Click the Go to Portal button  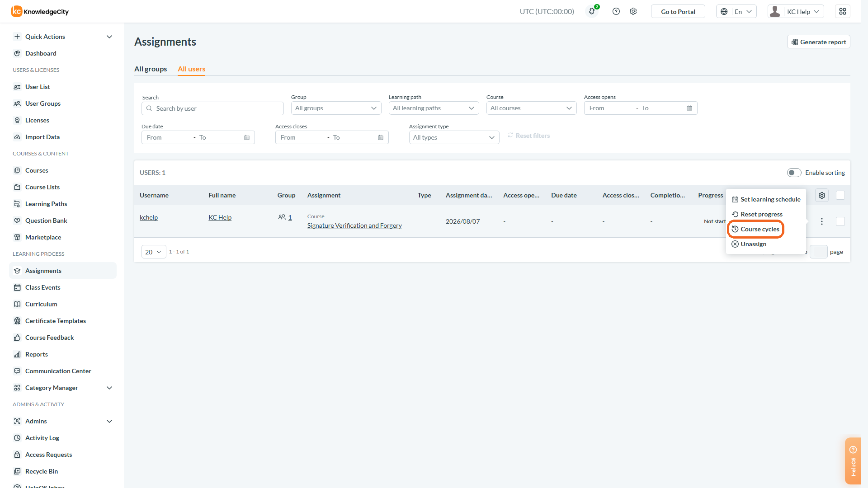678,12
